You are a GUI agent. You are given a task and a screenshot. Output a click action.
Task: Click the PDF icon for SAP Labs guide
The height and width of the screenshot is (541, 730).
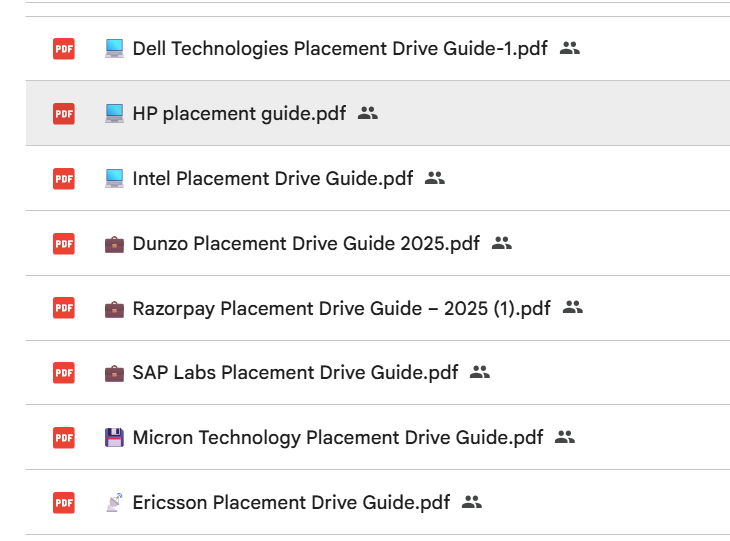[64, 372]
